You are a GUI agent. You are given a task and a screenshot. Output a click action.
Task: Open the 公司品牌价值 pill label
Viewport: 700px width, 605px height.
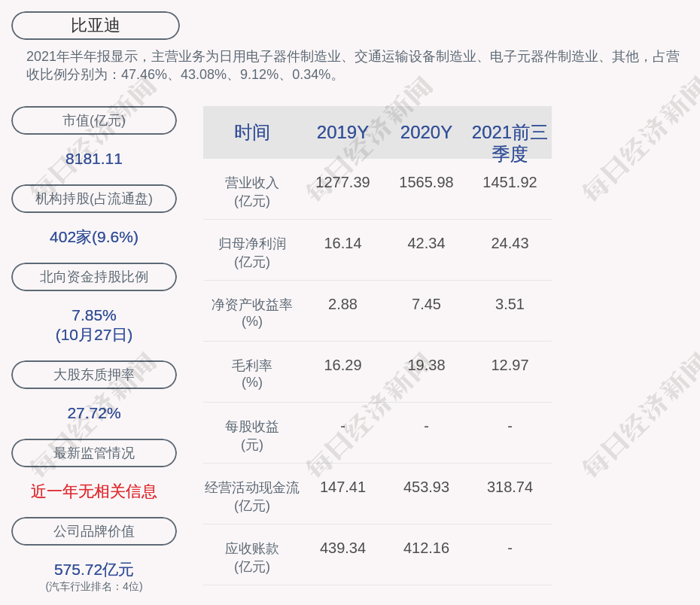click(x=94, y=531)
